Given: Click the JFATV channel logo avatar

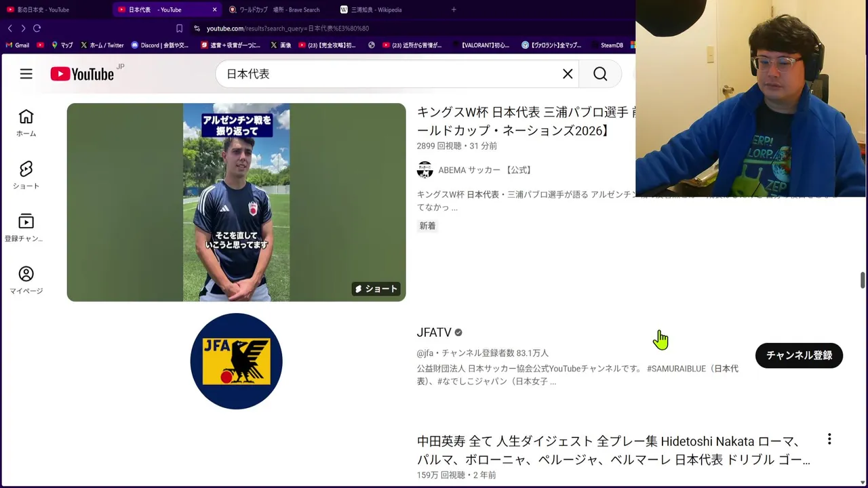Looking at the screenshot, I should (236, 361).
